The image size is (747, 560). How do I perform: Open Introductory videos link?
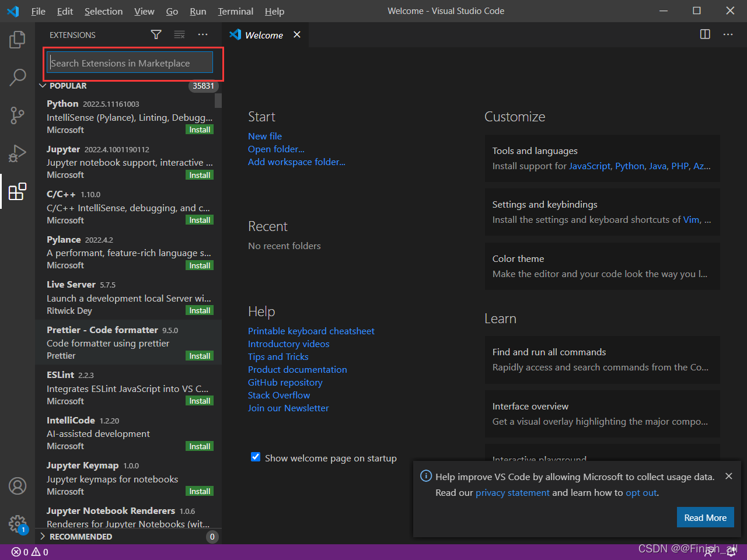[288, 344]
